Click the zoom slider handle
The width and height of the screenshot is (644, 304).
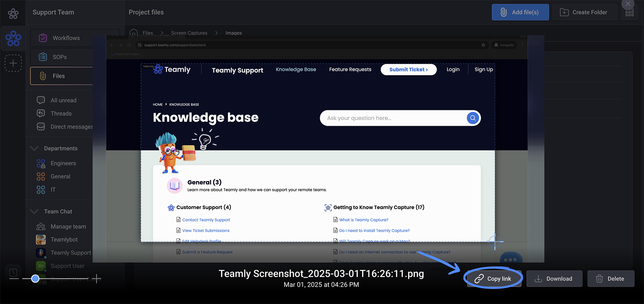35,279
